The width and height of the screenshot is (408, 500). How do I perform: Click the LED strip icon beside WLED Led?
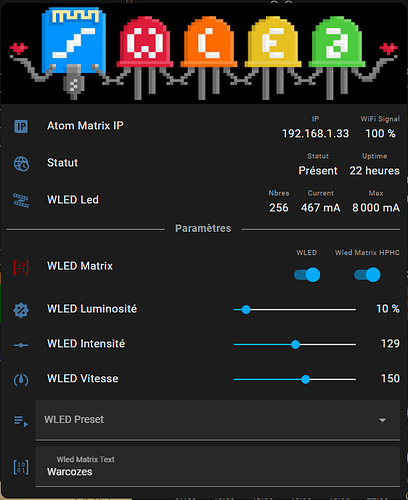[21, 200]
